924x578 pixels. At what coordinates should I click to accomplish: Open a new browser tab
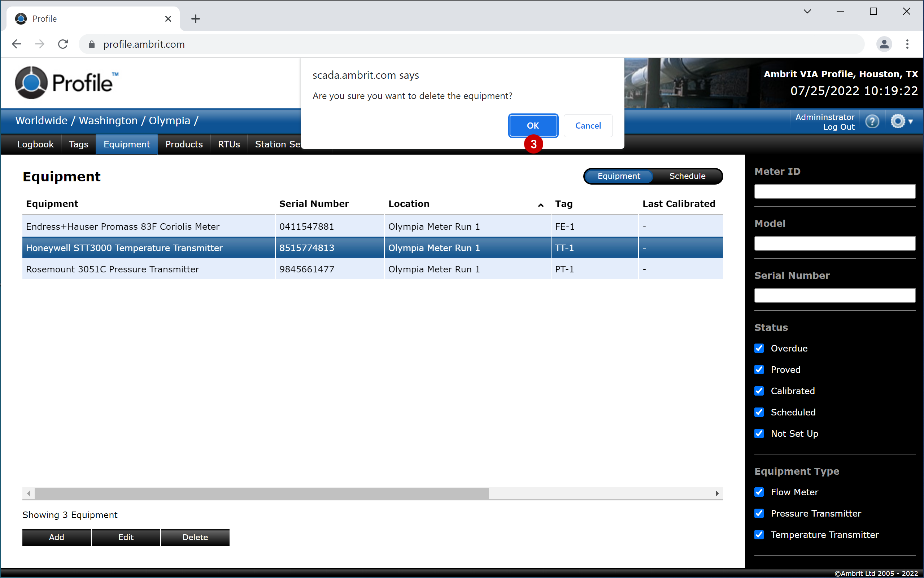pyautogui.click(x=196, y=19)
